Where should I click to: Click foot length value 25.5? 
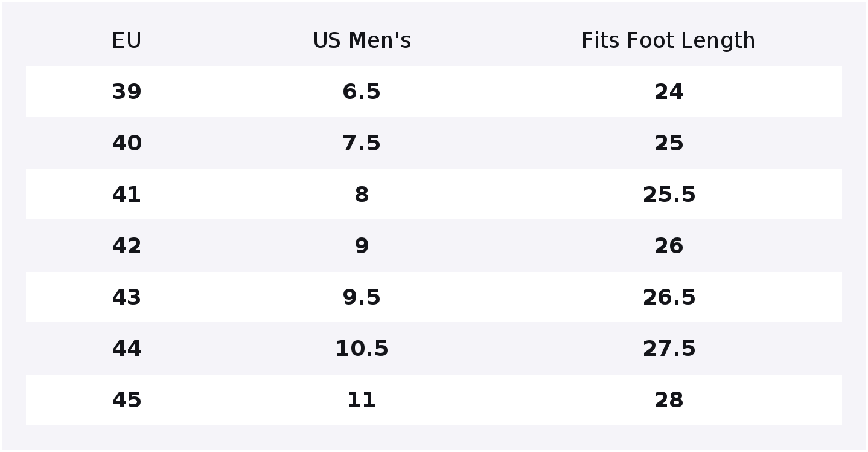click(x=669, y=195)
